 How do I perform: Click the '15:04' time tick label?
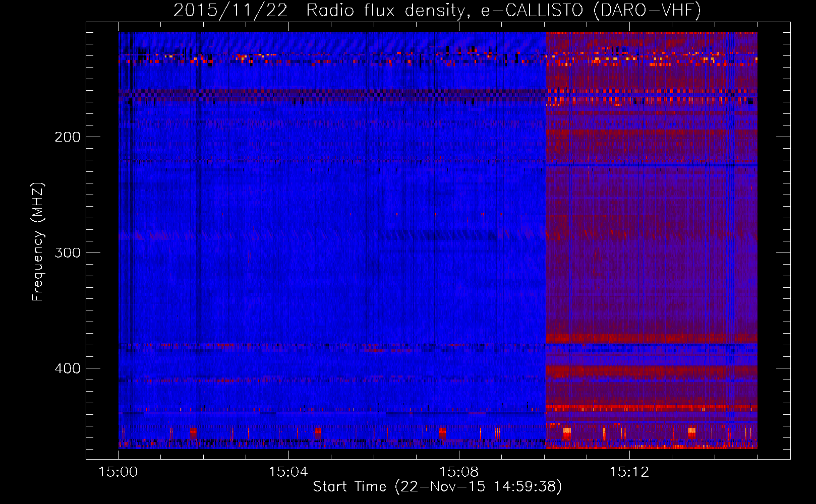pyautogui.click(x=288, y=472)
